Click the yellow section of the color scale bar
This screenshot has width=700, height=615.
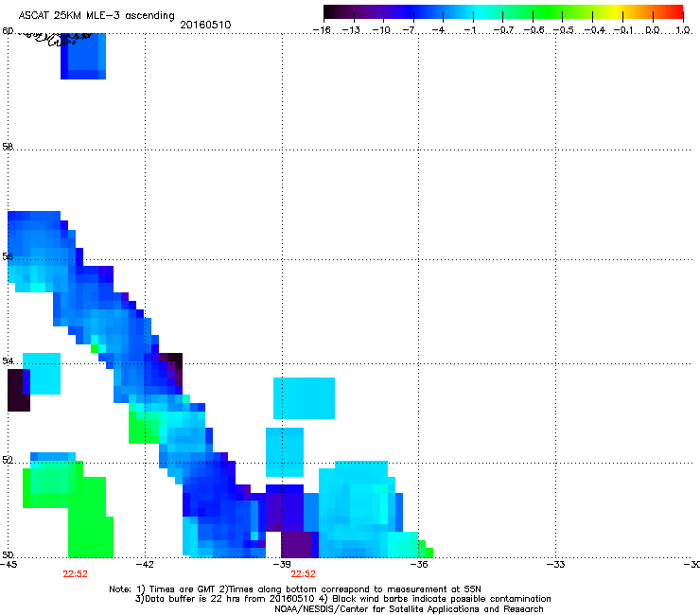(615, 12)
